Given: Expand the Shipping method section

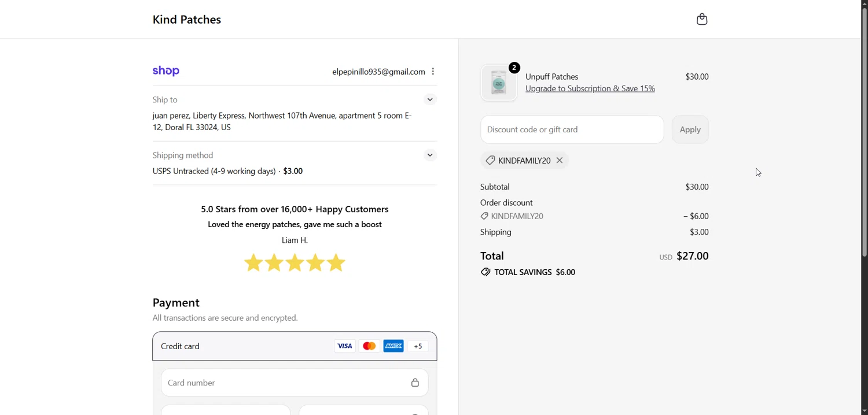Looking at the screenshot, I should (x=430, y=155).
